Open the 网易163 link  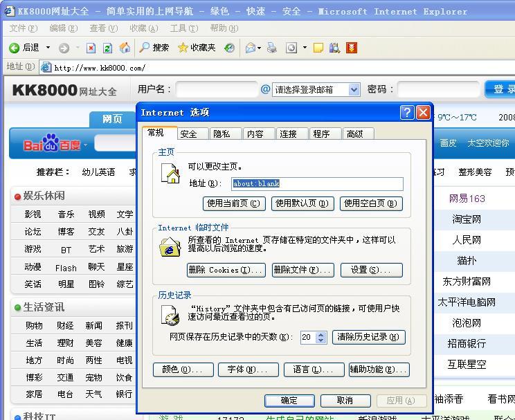pos(467,199)
